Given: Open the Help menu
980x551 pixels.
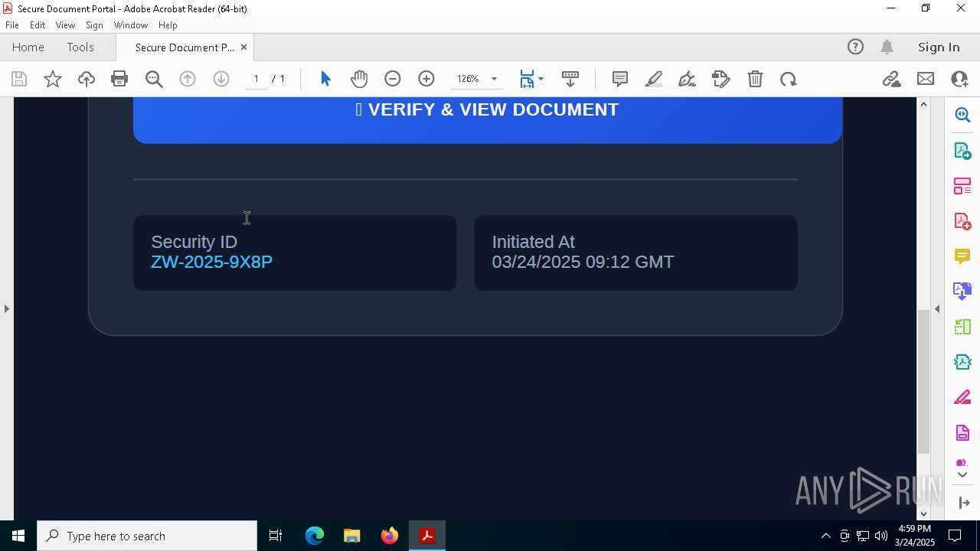Looking at the screenshot, I should (x=168, y=25).
